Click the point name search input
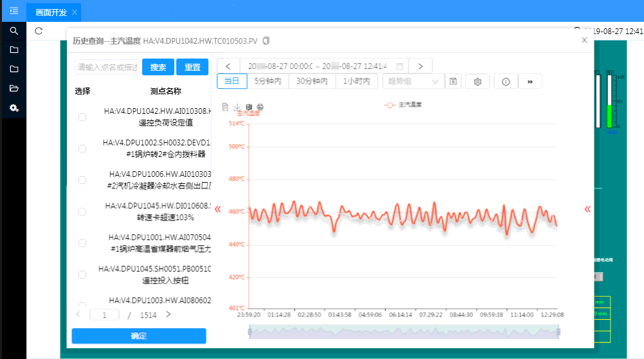This screenshot has width=644, height=359. pyautogui.click(x=107, y=67)
